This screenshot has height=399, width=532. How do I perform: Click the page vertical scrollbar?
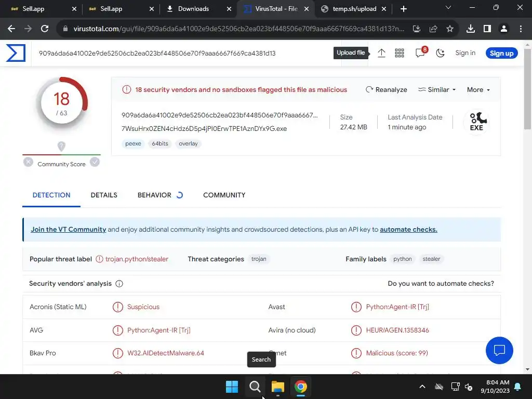(x=527, y=89)
